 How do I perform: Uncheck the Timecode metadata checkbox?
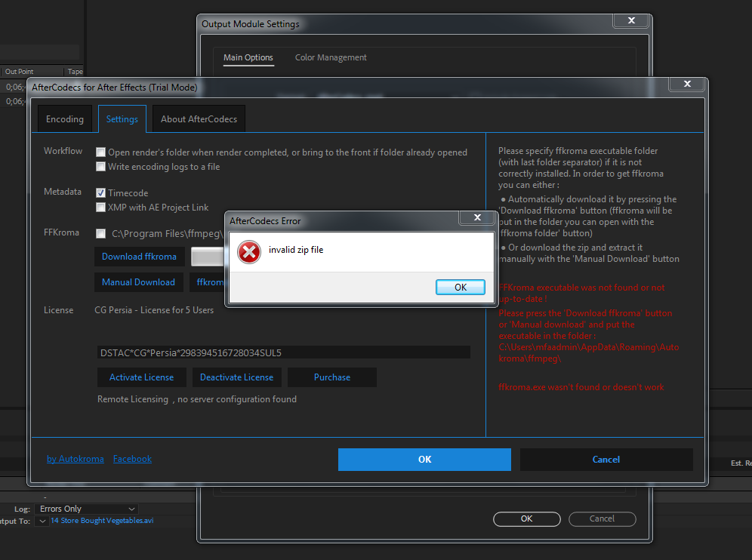100,192
